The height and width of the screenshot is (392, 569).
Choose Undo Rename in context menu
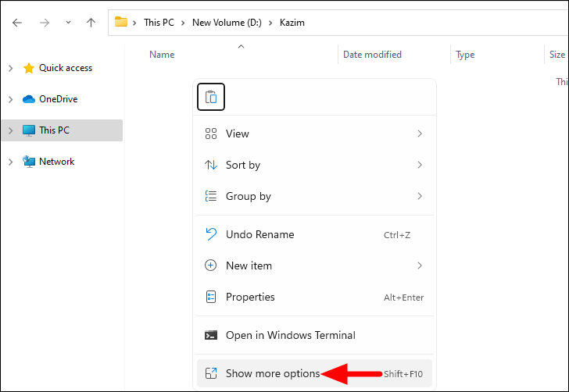314,234
